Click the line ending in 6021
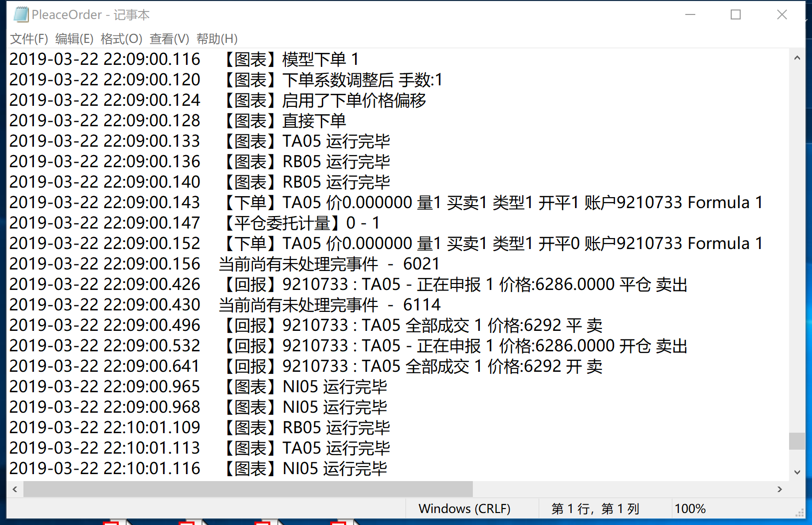 [224, 264]
